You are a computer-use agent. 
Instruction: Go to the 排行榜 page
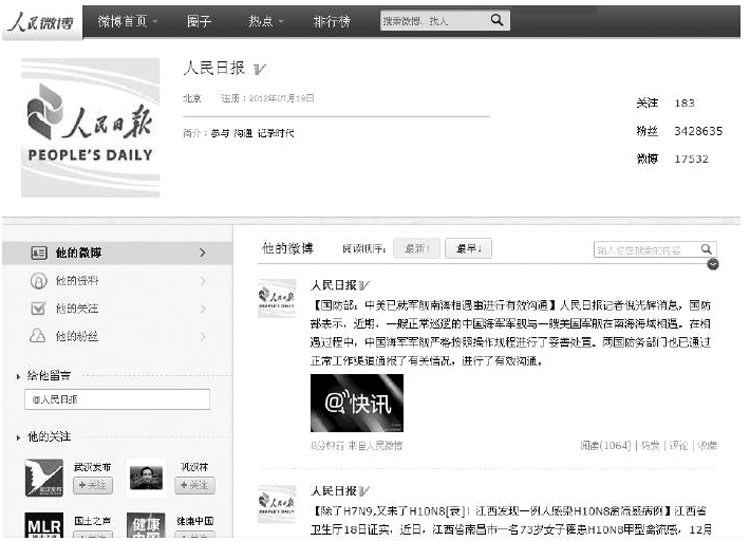(x=331, y=21)
